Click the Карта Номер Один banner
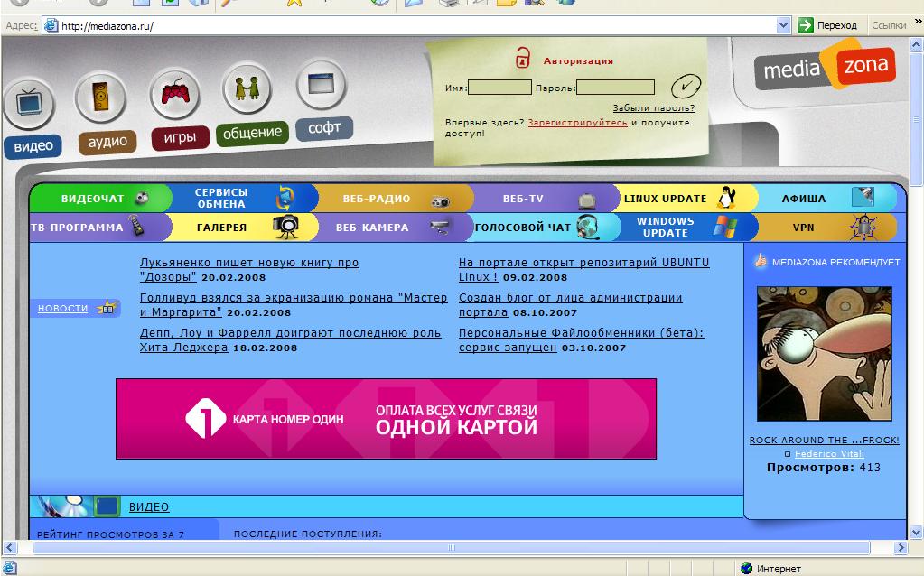This screenshot has width=924, height=576. (x=386, y=419)
